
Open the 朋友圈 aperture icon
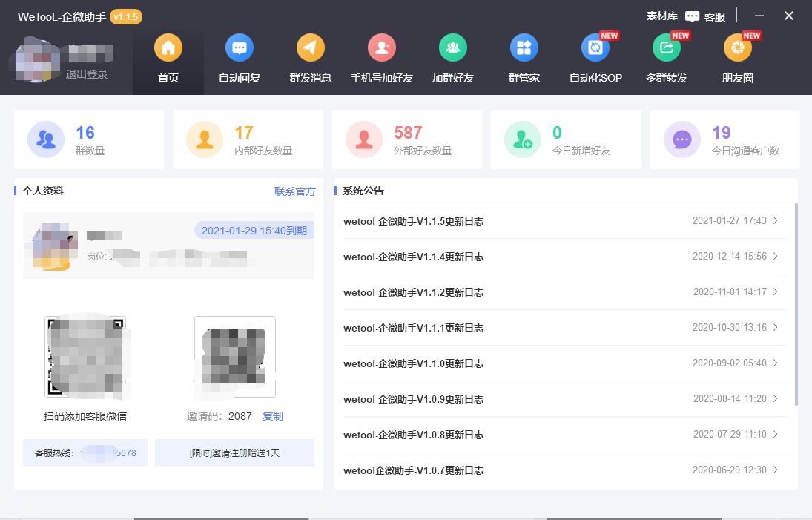tap(737, 47)
